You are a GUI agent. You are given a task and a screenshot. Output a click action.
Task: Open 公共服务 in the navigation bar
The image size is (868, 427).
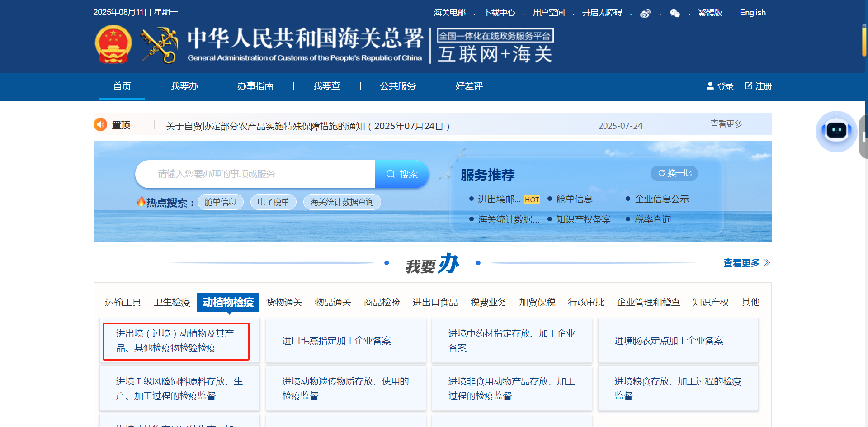tap(398, 86)
